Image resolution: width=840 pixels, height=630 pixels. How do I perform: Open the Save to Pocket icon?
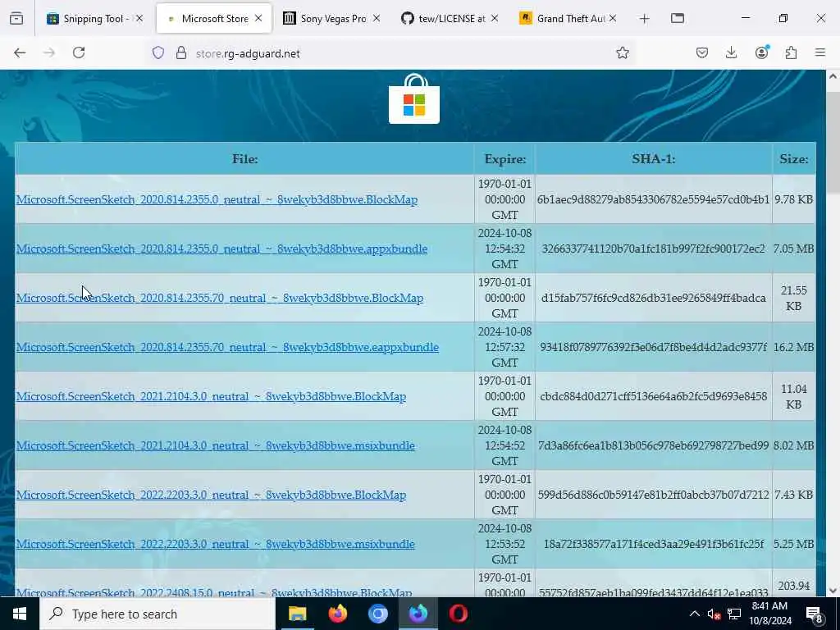click(x=702, y=52)
